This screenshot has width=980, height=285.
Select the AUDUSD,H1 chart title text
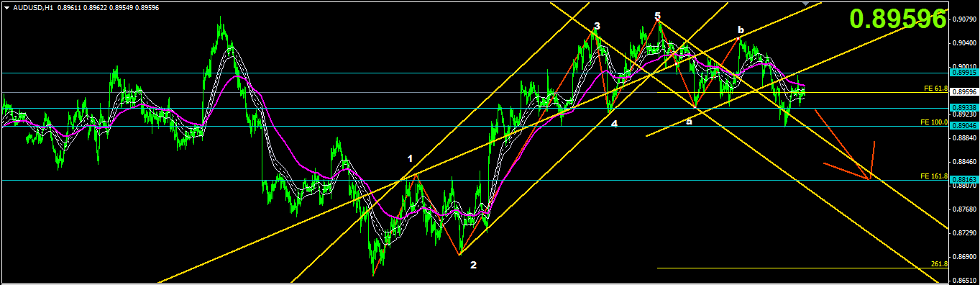point(33,7)
